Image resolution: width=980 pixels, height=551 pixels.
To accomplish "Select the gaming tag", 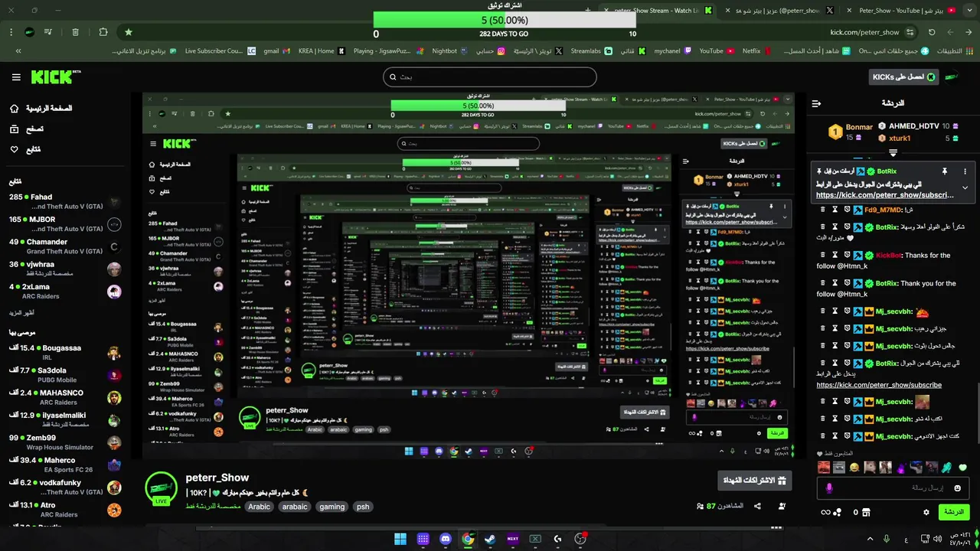I will 332,507.
